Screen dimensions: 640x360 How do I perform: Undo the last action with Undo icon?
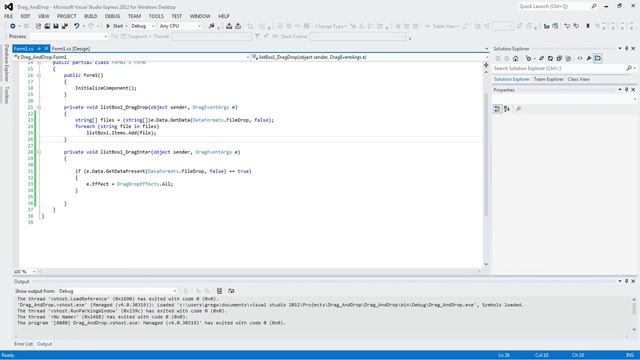77,26
